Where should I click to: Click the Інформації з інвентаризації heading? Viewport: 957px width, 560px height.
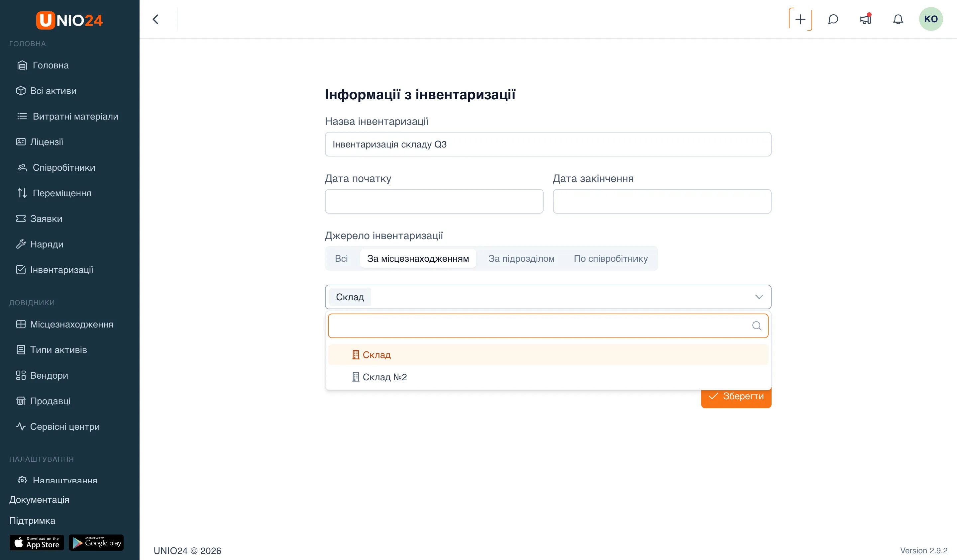420,95
